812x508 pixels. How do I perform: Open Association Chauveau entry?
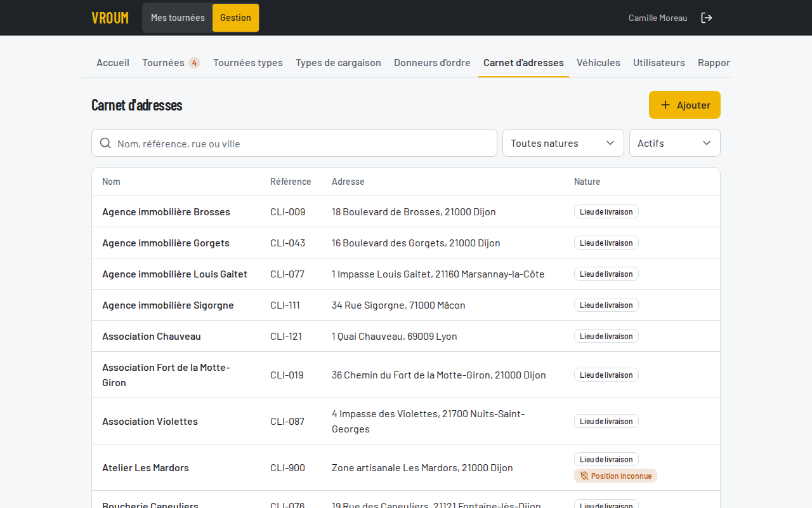tap(406, 336)
